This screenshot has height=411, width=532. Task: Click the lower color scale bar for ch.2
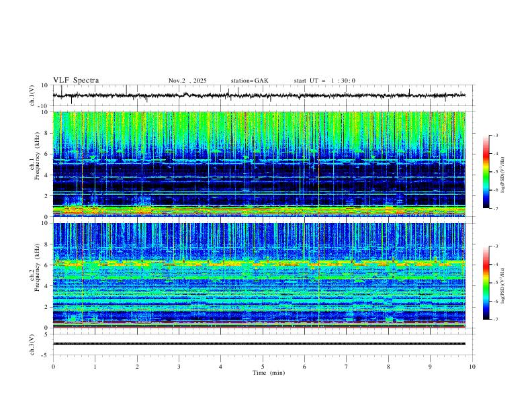486,283
